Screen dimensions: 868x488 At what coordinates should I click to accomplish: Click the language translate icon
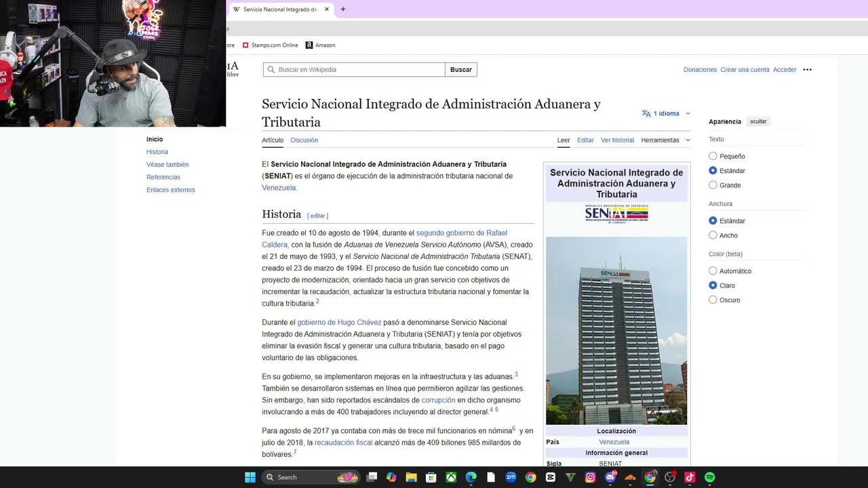point(646,113)
